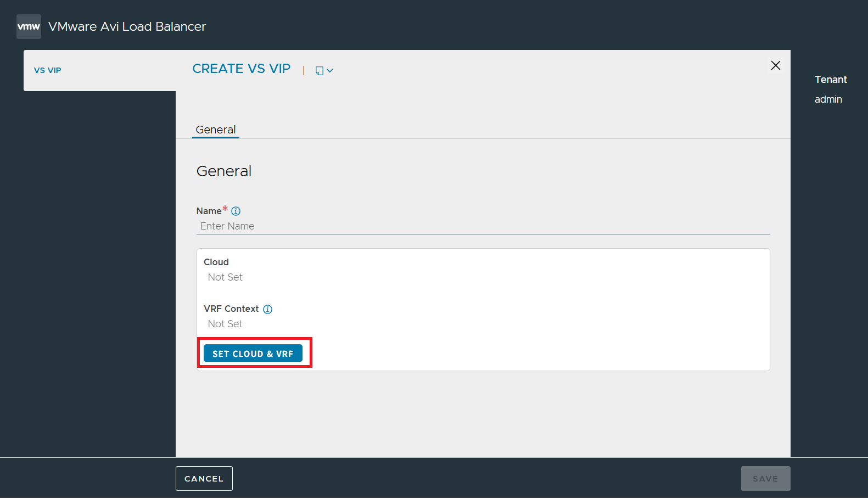
Task: Expand the dropdown next to Create VS VIP title
Action: [324, 70]
